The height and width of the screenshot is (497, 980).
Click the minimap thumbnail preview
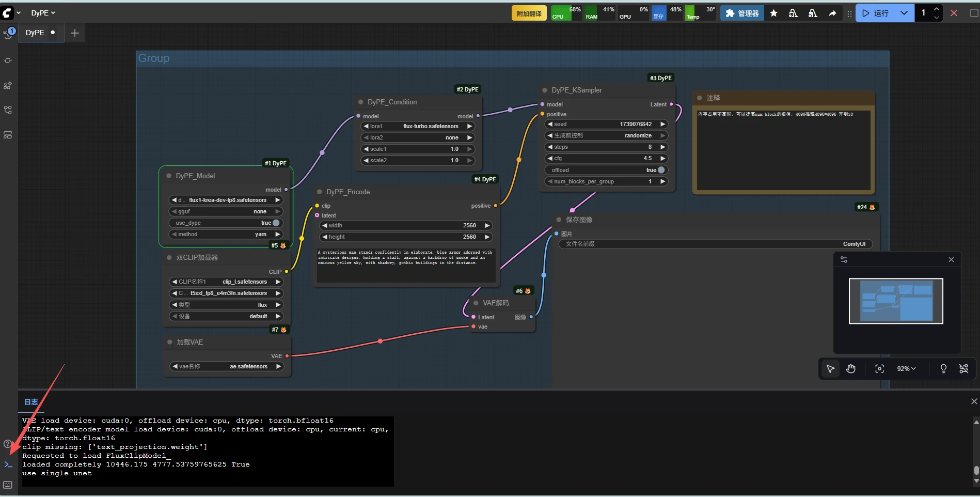coord(896,301)
